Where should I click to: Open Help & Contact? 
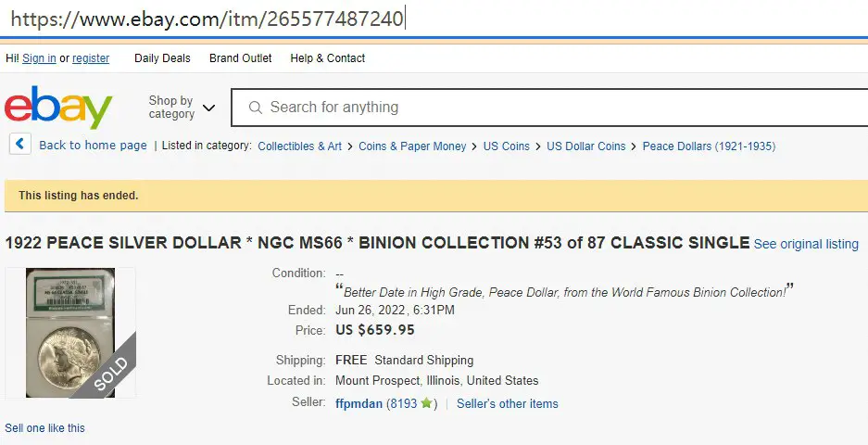tap(328, 58)
